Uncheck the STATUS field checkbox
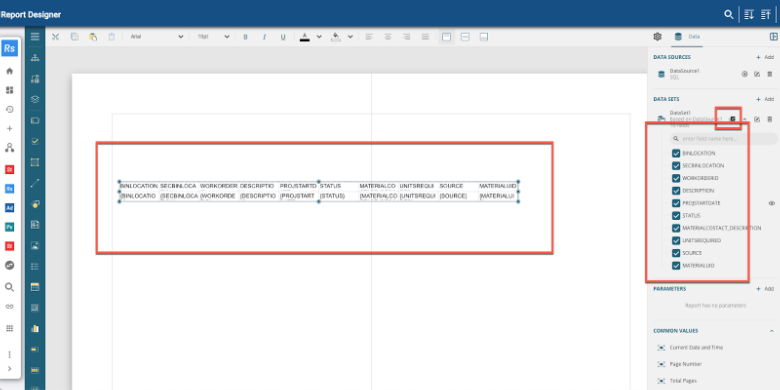 click(676, 215)
